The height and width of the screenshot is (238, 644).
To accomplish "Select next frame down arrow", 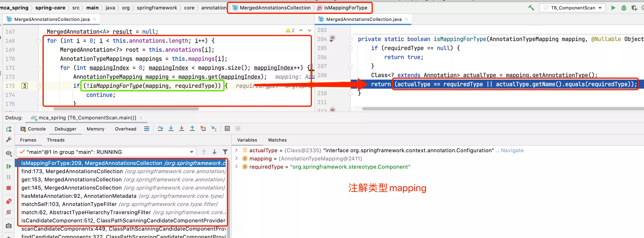I will coord(215,152).
